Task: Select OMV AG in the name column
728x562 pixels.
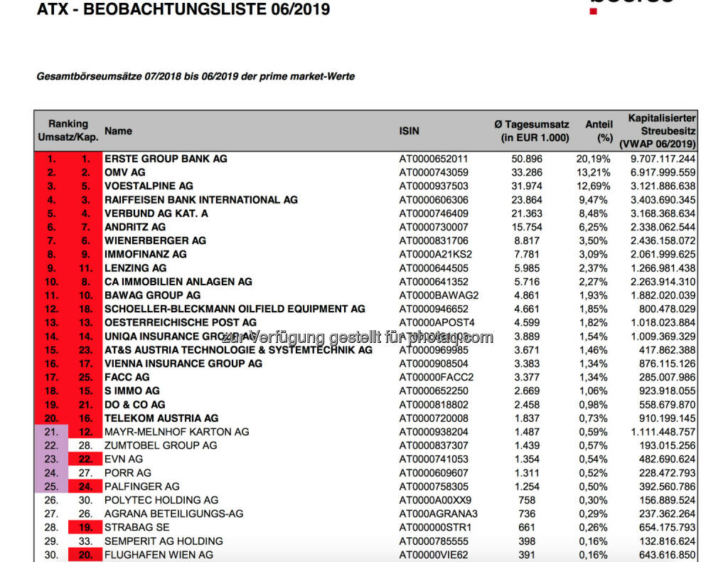Action: (x=125, y=172)
